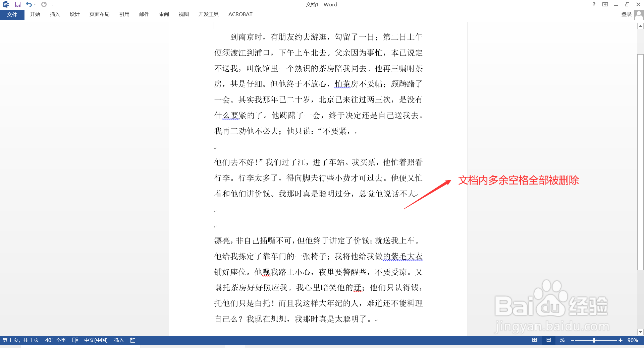Click the macro recording icon in status bar

133,340
